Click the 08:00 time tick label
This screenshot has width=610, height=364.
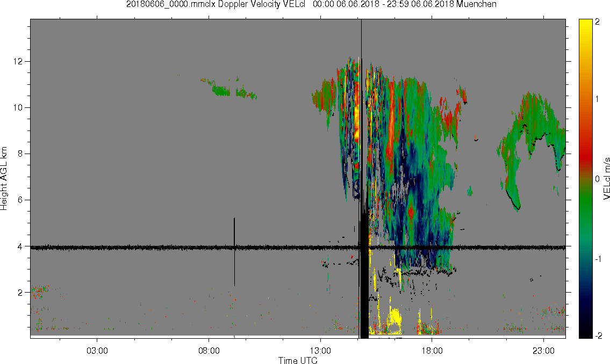click(x=209, y=351)
